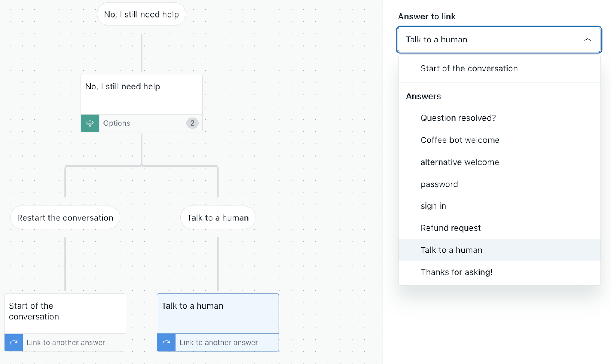Select Start of the conversation option
The height and width of the screenshot is (364, 611).
click(x=469, y=68)
